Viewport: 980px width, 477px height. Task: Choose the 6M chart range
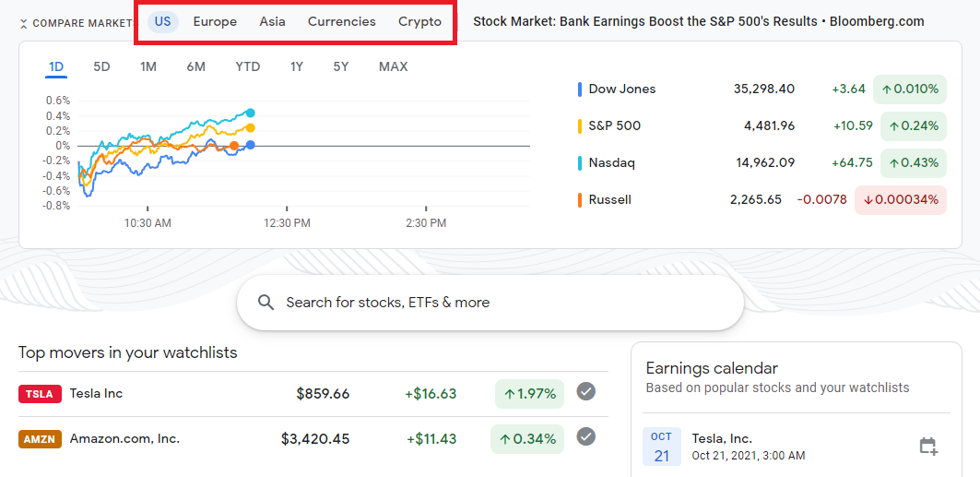[195, 67]
